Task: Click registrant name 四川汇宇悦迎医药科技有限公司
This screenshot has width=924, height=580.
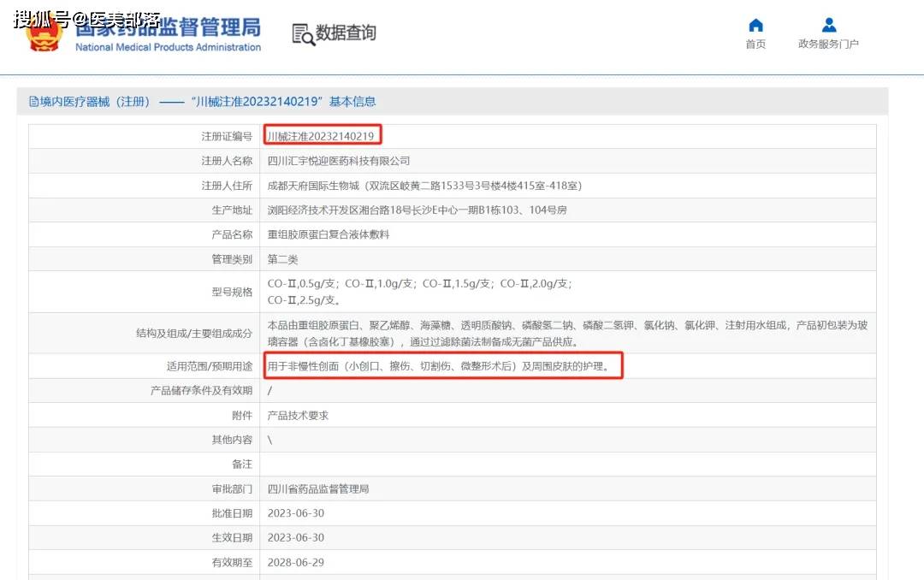Action: [x=339, y=161]
